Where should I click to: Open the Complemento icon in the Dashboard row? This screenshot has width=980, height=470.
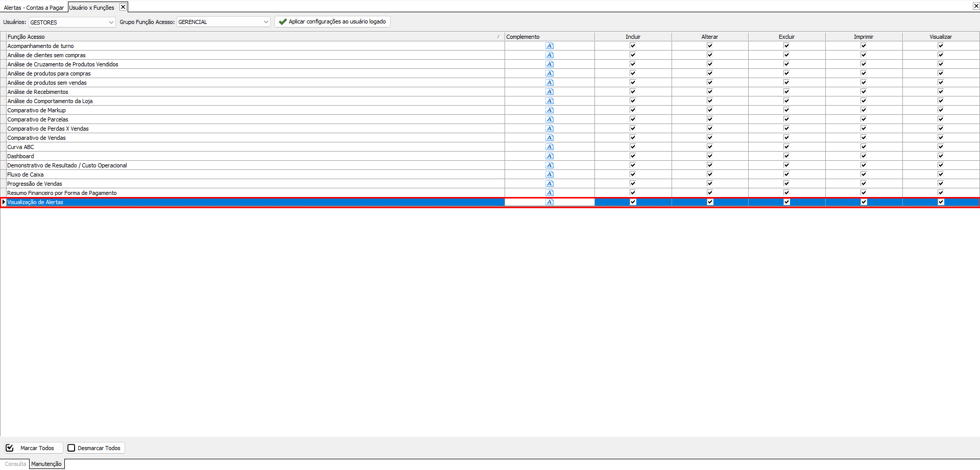pos(549,156)
